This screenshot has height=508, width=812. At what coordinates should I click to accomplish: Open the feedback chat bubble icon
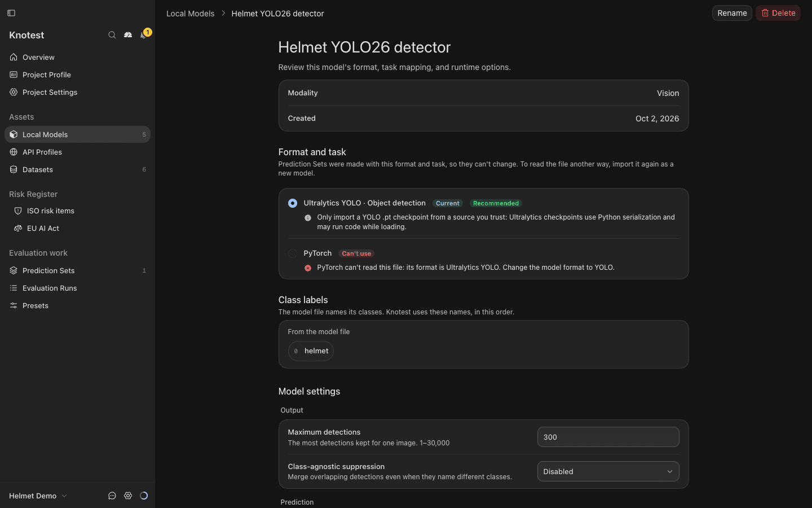(112, 496)
